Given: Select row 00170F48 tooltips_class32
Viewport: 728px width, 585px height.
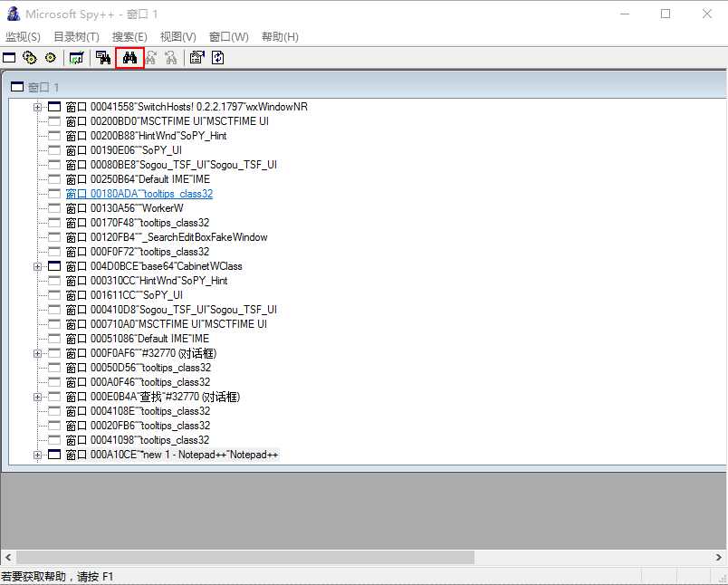Looking at the screenshot, I should tap(138, 223).
